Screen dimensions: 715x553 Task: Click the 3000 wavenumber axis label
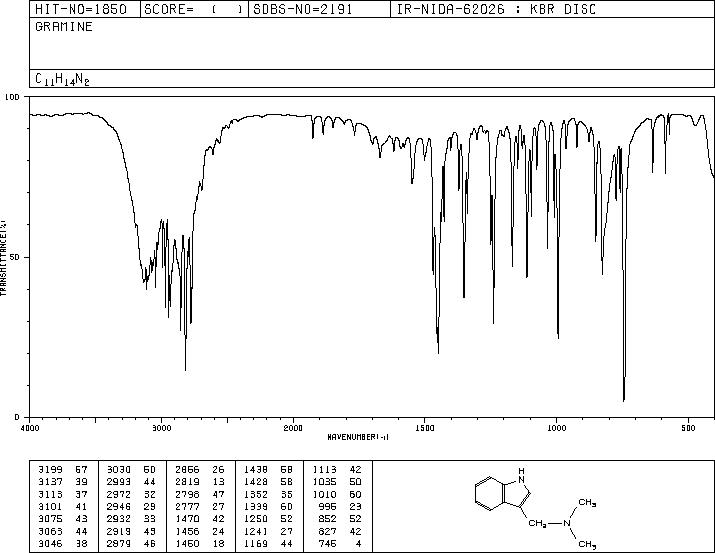[161, 428]
